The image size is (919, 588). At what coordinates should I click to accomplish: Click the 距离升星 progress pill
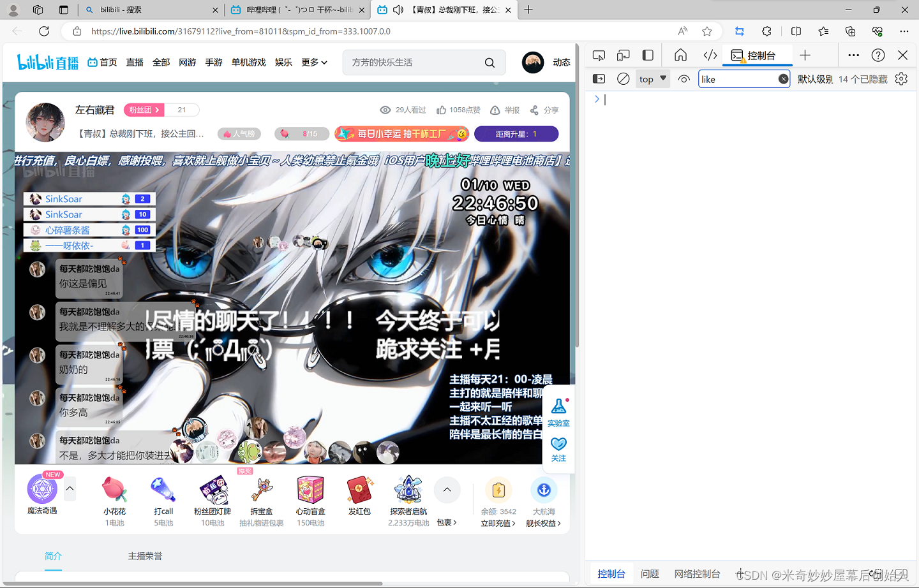tap(517, 134)
